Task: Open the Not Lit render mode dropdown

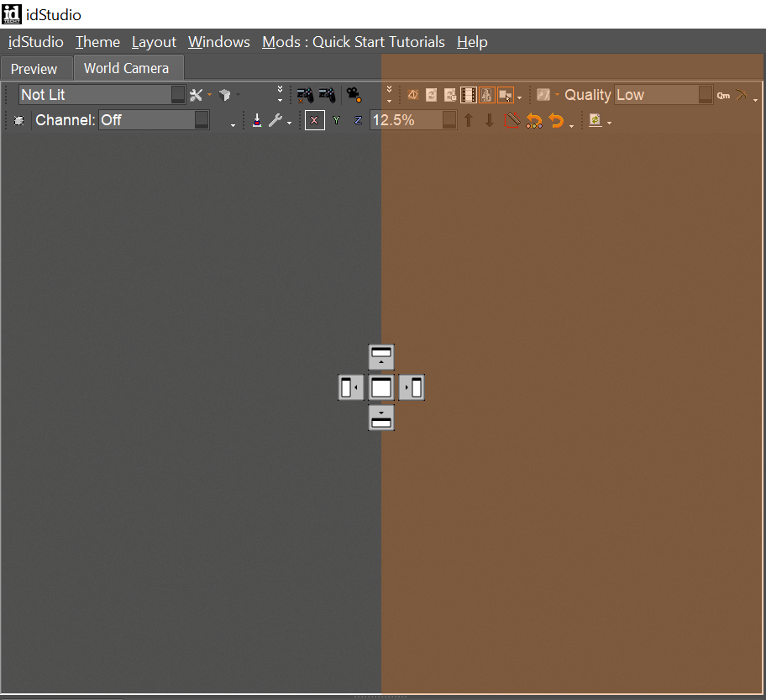Action: click(x=102, y=95)
